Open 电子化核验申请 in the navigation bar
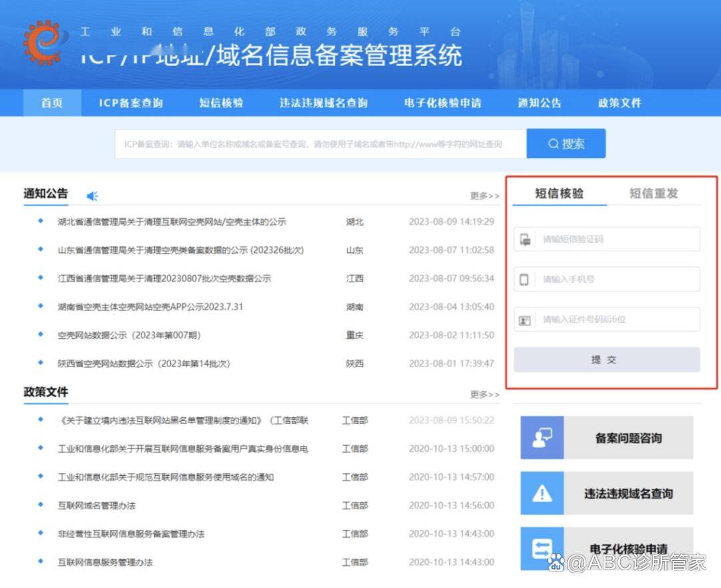 coord(443,103)
